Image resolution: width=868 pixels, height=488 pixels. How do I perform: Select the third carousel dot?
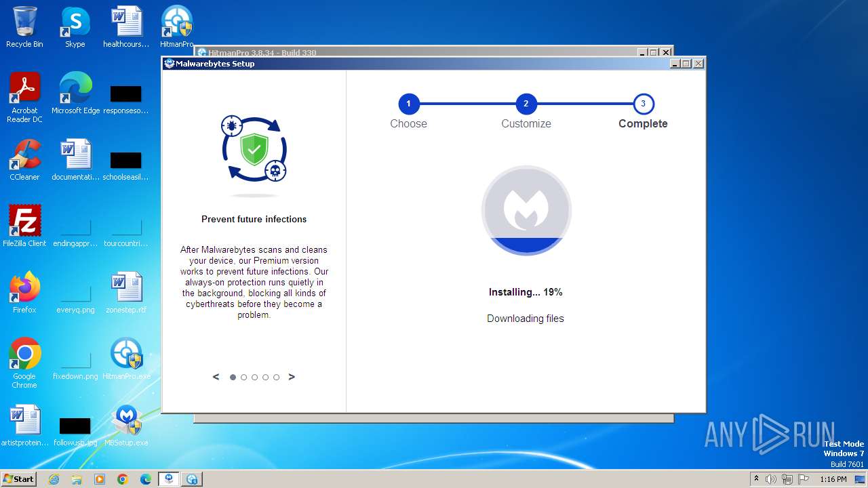255,378
